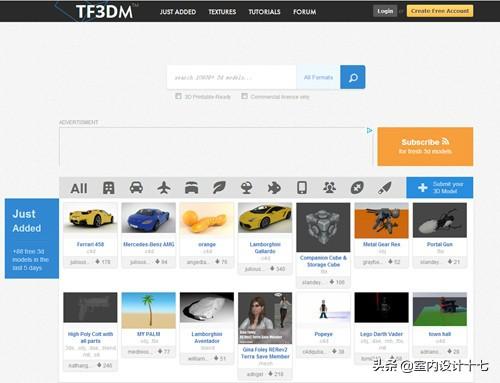Screen dimensions: 500x383
Task: Click the Metal Gear Rex title link
Action: point(381,244)
